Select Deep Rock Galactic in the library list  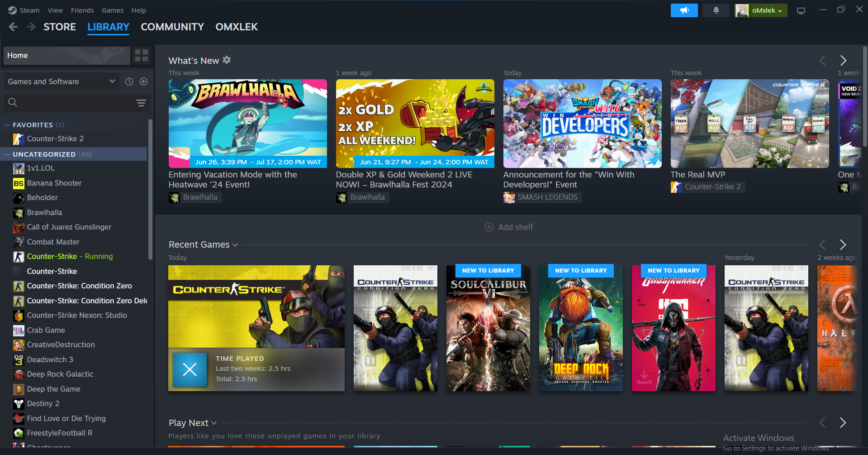60,374
